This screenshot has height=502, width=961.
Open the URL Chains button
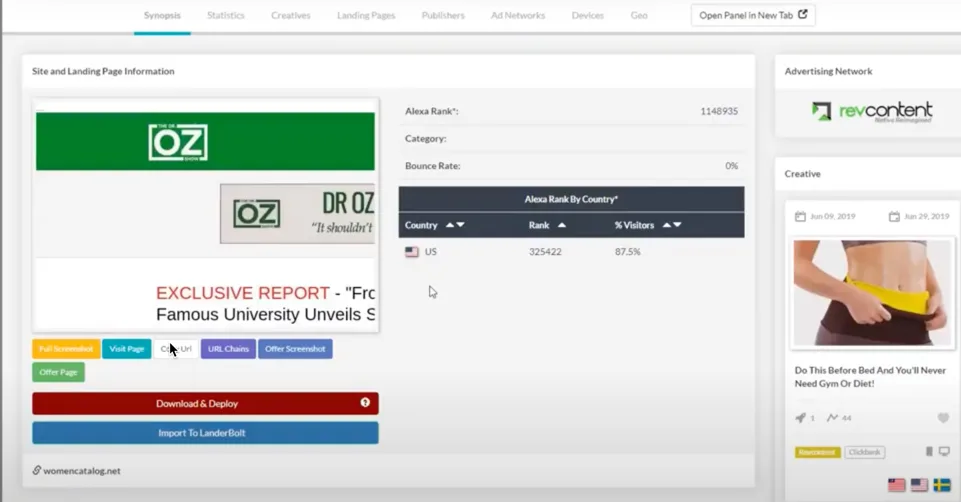tap(228, 349)
